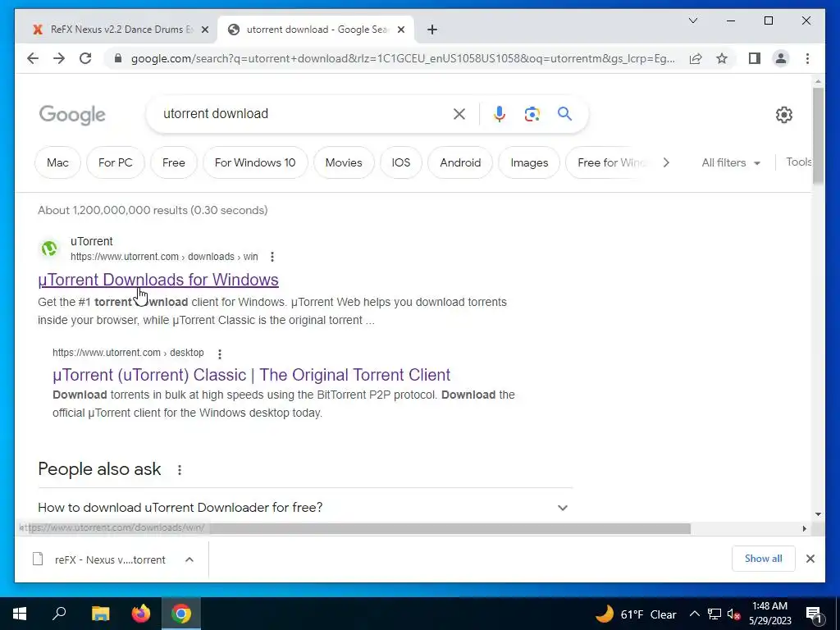Share this page using the share icon

pyautogui.click(x=696, y=58)
